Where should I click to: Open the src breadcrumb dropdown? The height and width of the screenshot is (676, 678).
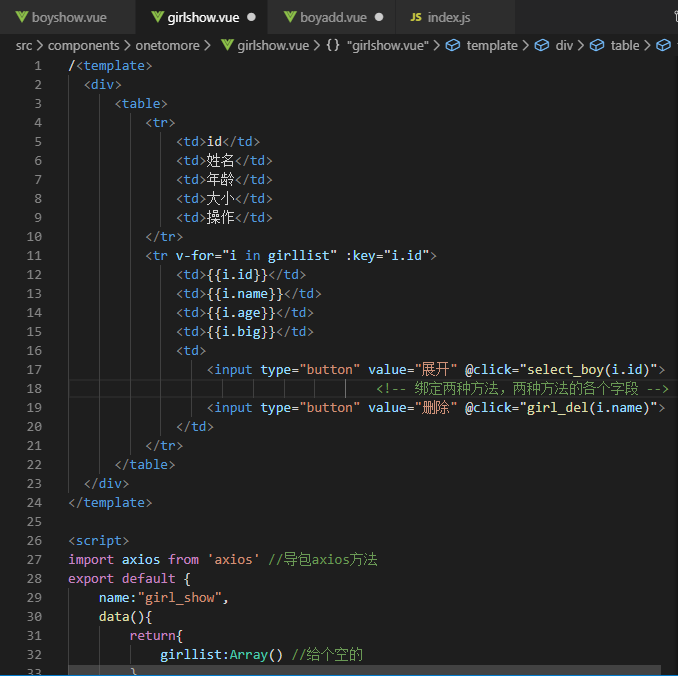coord(24,45)
